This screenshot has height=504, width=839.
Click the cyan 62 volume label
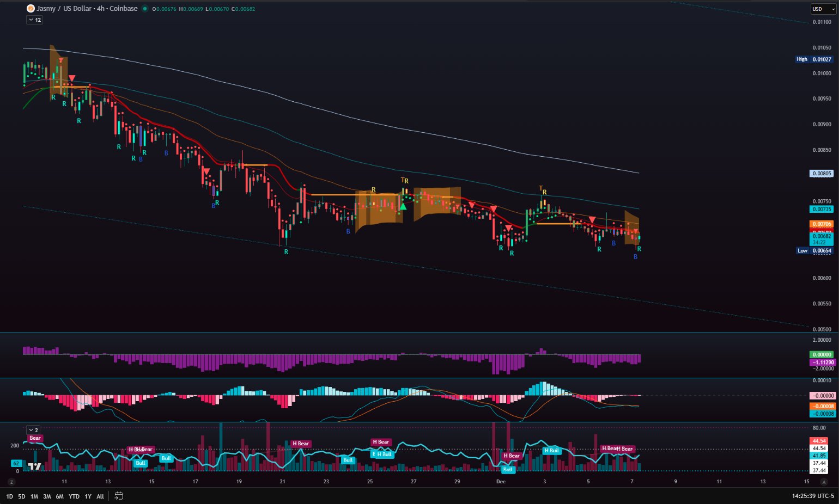click(16, 464)
